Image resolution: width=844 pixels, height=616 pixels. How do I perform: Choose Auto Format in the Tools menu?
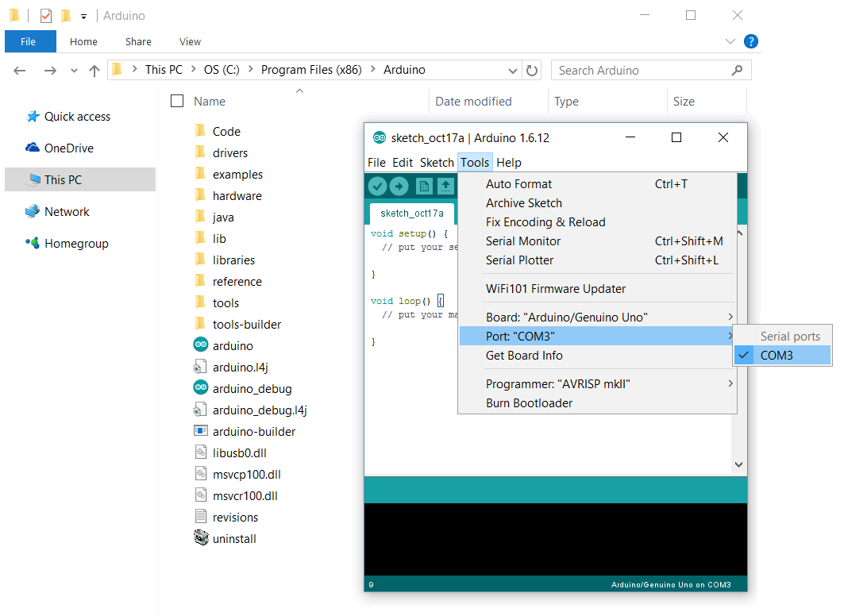click(518, 183)
